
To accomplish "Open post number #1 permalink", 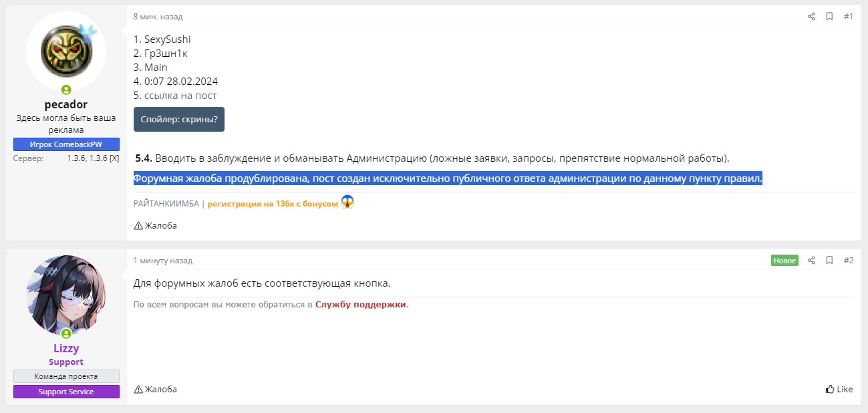I will (848, 17).
